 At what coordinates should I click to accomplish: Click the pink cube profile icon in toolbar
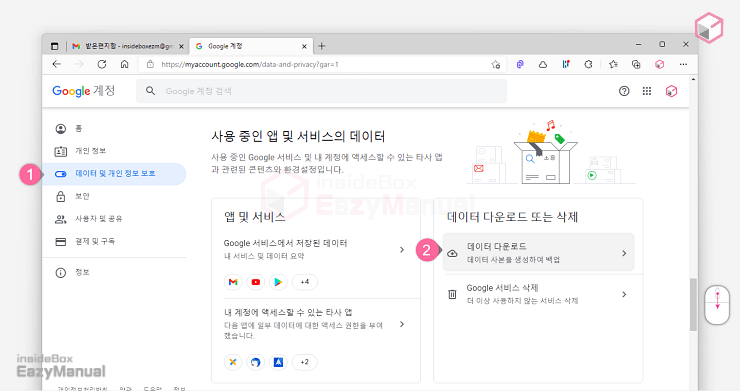point(660,64)
